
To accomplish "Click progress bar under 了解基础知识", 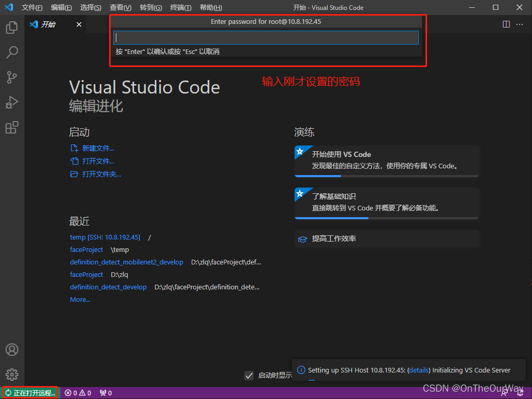I will tap(387, 218).
